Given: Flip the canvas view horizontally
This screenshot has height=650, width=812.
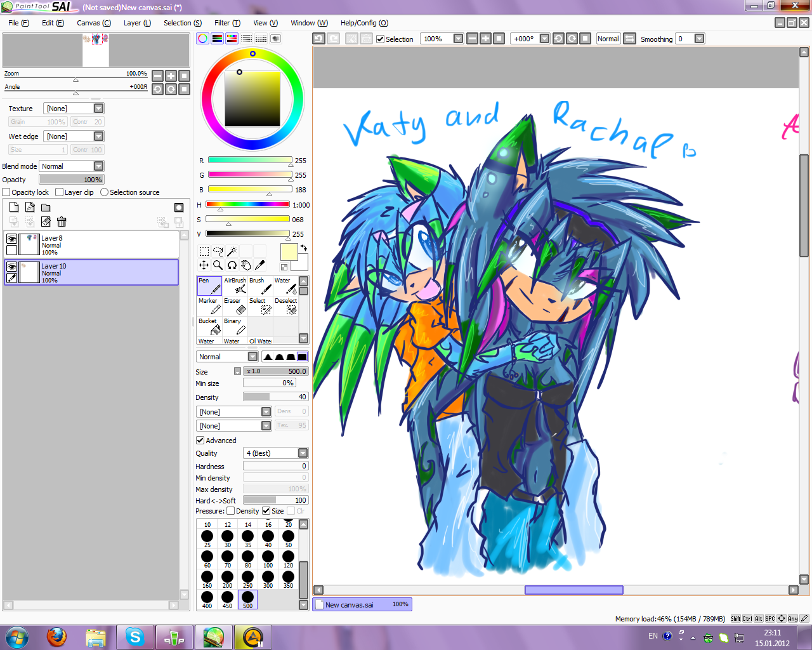Looking at the screenshot, I should [629, 39].
